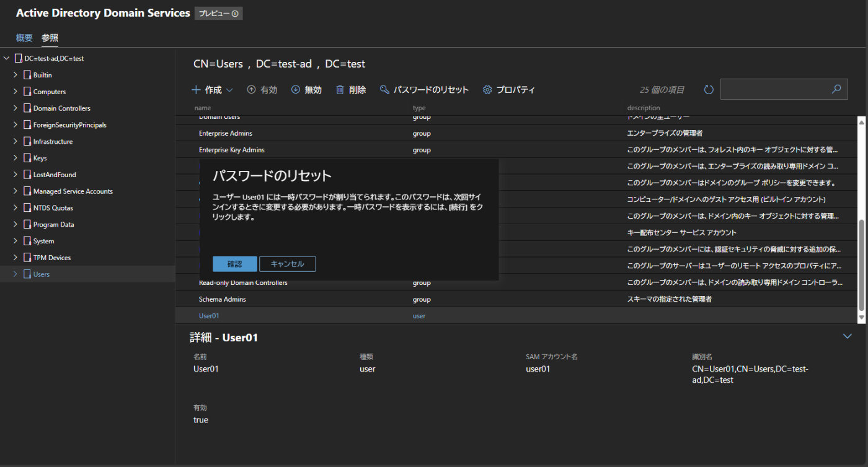The image size is (868, 467).
Task: Click the plus icon of 作成
Action: pyautogui.click(x=196, y=90)
